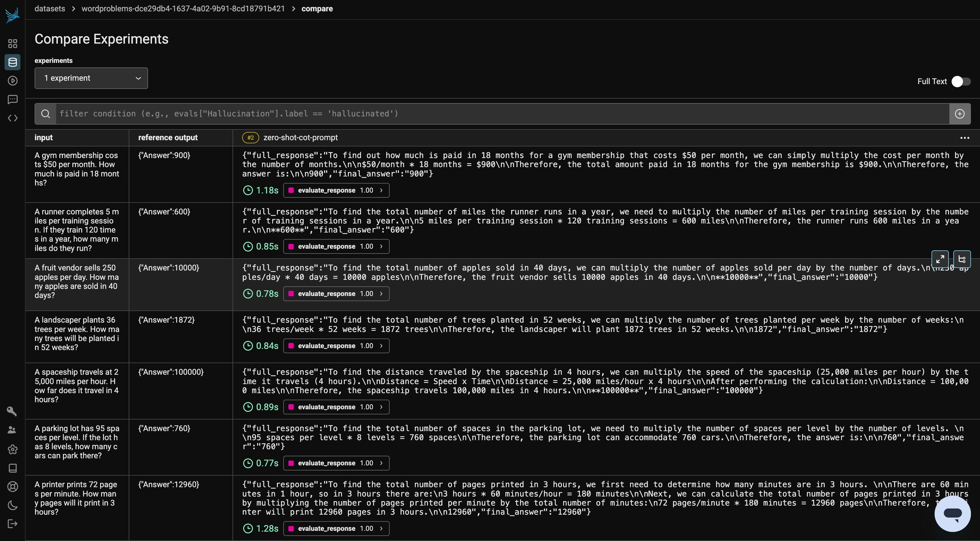Toggle the Full Text switch
The width and height of the screenshot is (980, 541).
[961, 82]
